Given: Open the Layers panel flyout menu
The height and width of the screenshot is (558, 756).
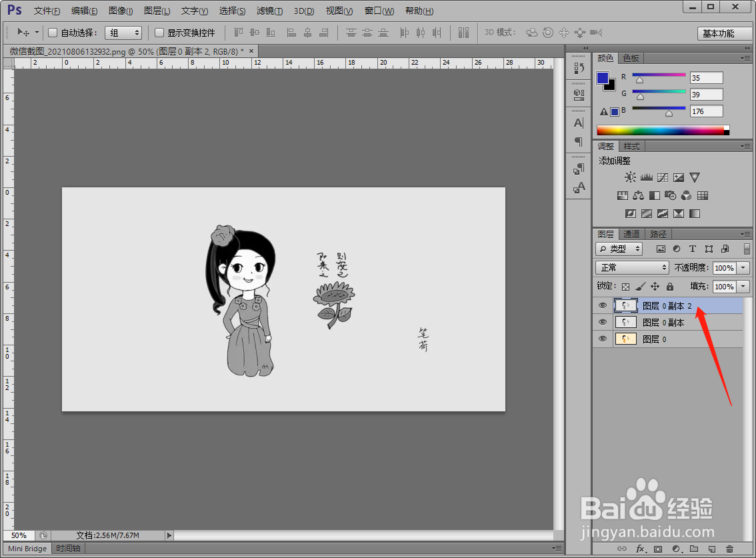Looking at the screenshot, I should (745, 234).
